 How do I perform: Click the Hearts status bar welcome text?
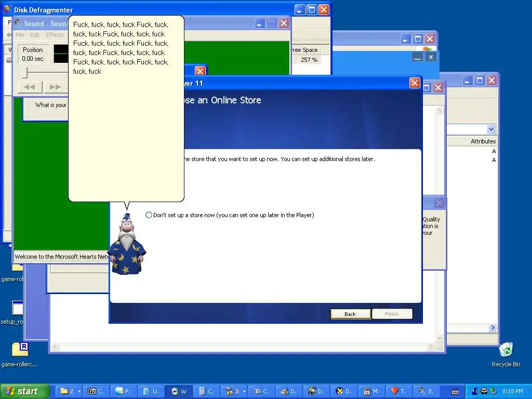click(61, 257)
